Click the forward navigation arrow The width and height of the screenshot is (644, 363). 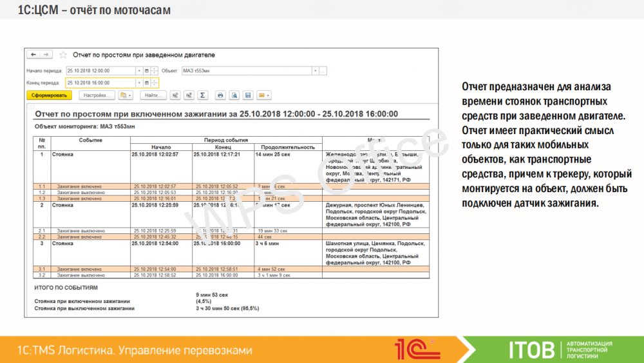[46, 55]
